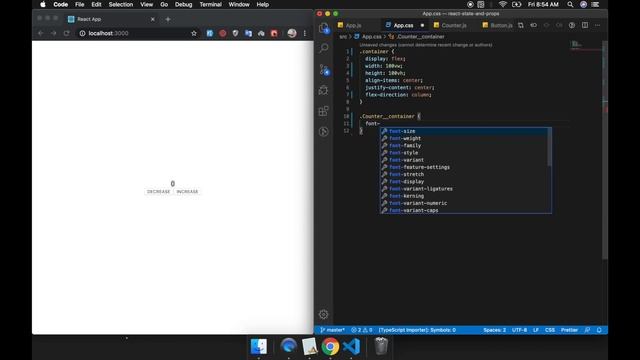
Task: Click the Wi-Fi icon in the menu bar
Action: pyautogui.click(x=503, y=4)
